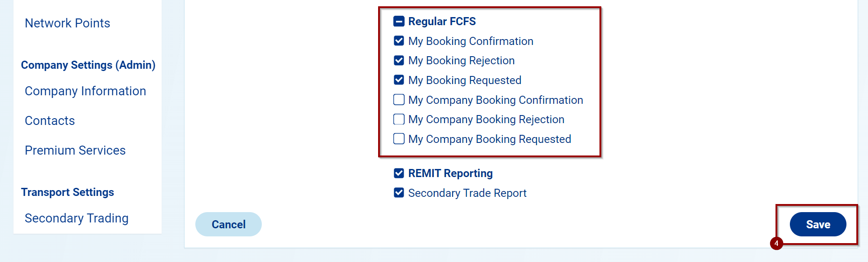Uncheck My Booking Rejection checkbox
868x262 pixels.
tap(399, 60)
